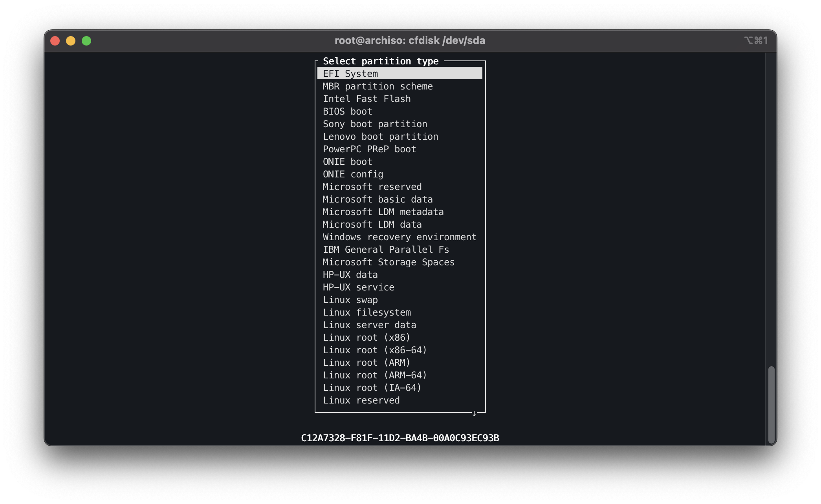The height and width of the screenshot is (504, 821).
Task: Choose Linux root (x86) entry
Action: (x=400, y=337)
